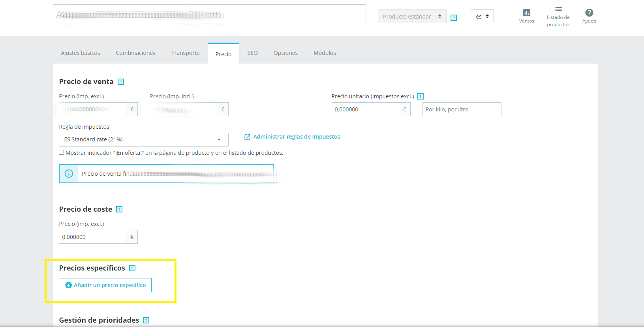This screenshot has height=327, width=644.
Task: Expand the Regla de impuestos dropdown
Action: click(x=143, y=139)
